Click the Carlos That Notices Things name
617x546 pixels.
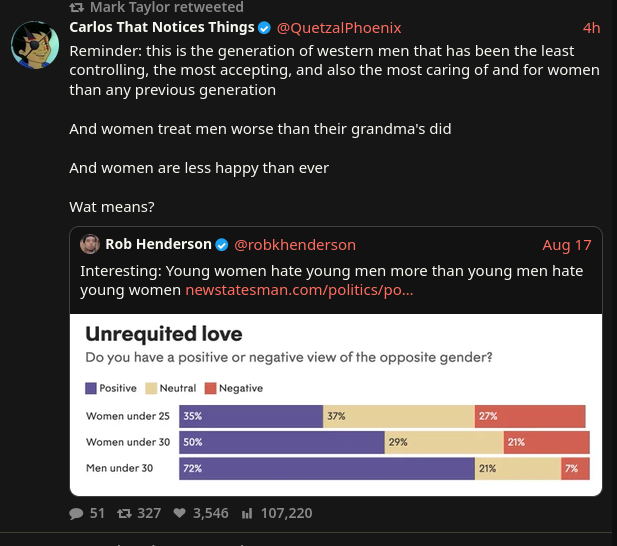[x=162, y=27]
